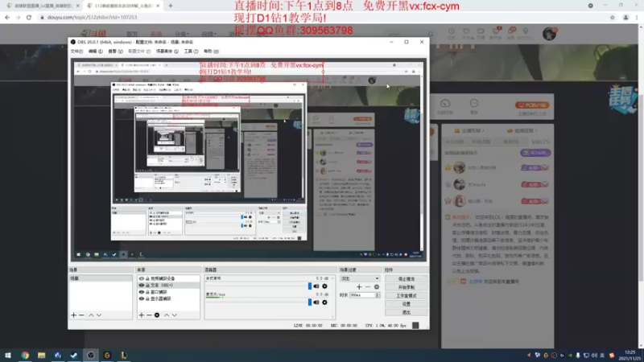644x362 pixels.
Task: Open the scene transition type dropdown
Action: [360, 278]
